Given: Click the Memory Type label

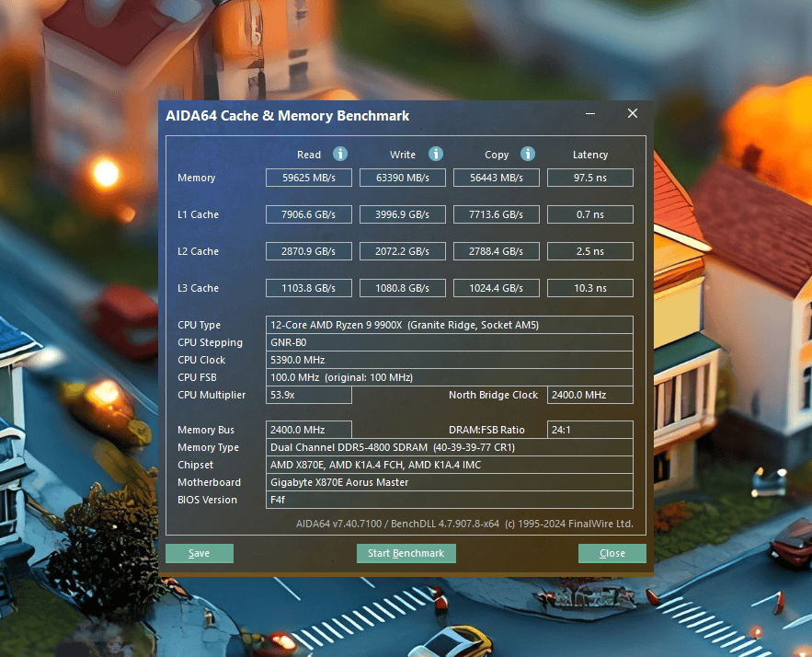Looking at the screenshot, I should pos(208,448).
